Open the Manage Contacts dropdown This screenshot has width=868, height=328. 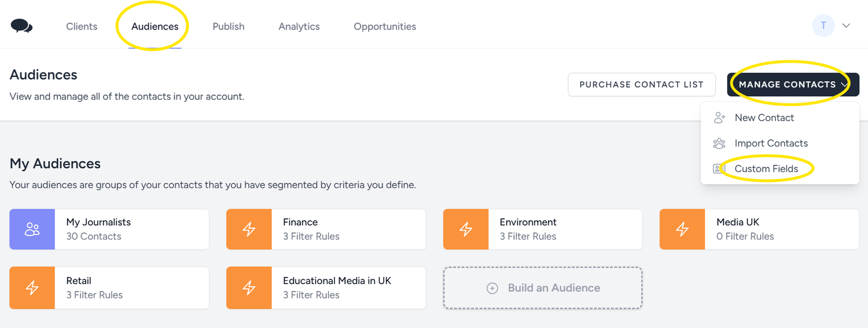pos(793,85)
